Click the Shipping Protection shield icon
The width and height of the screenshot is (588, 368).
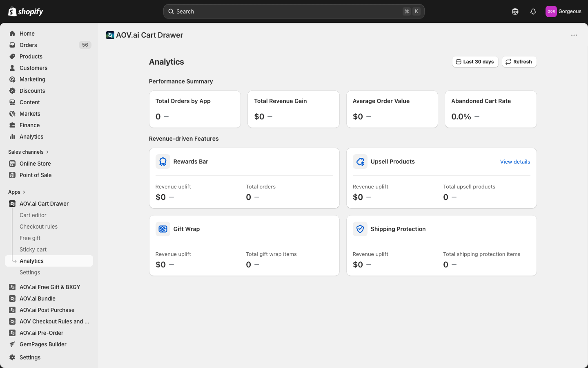click(360, 229)
